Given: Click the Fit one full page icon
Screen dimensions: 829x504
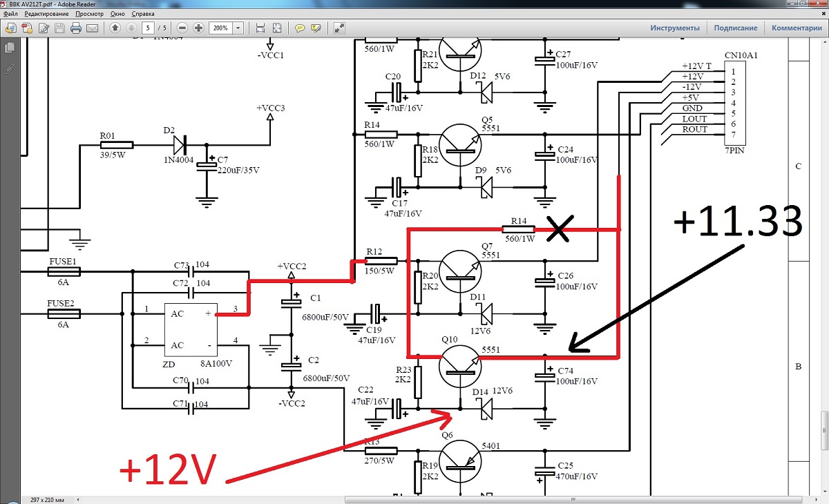Looking at the screenshot, I should (277, 28).
